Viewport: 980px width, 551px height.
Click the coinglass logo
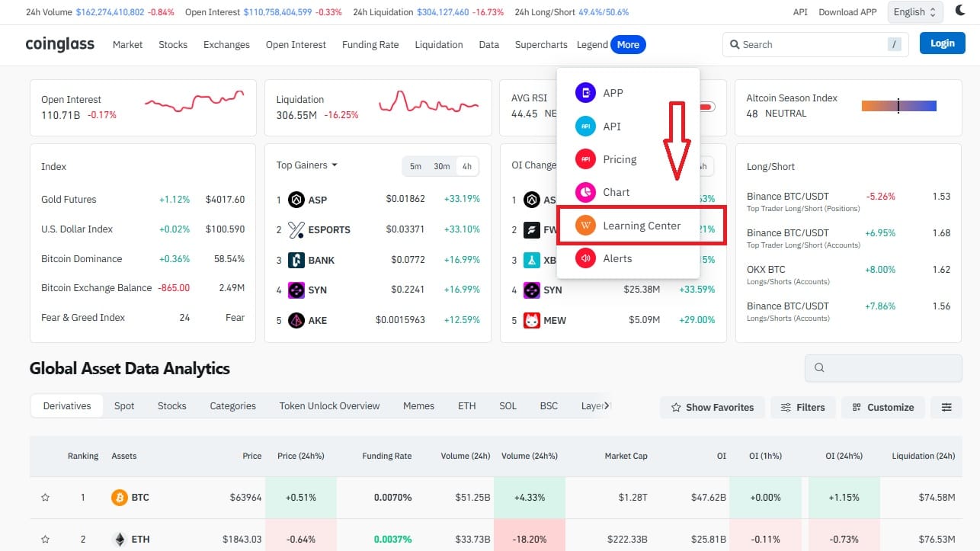click(x=60, y=44)
